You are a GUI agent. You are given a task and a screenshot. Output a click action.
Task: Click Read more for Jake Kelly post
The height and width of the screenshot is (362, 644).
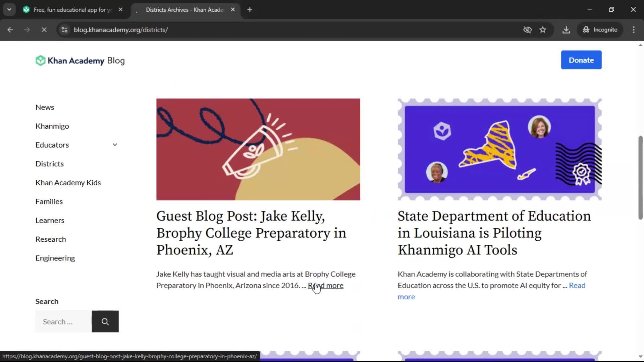point(326,285)
